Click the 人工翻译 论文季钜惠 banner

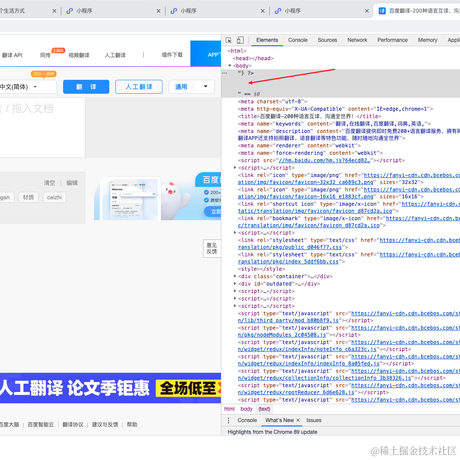pos(110,388)
